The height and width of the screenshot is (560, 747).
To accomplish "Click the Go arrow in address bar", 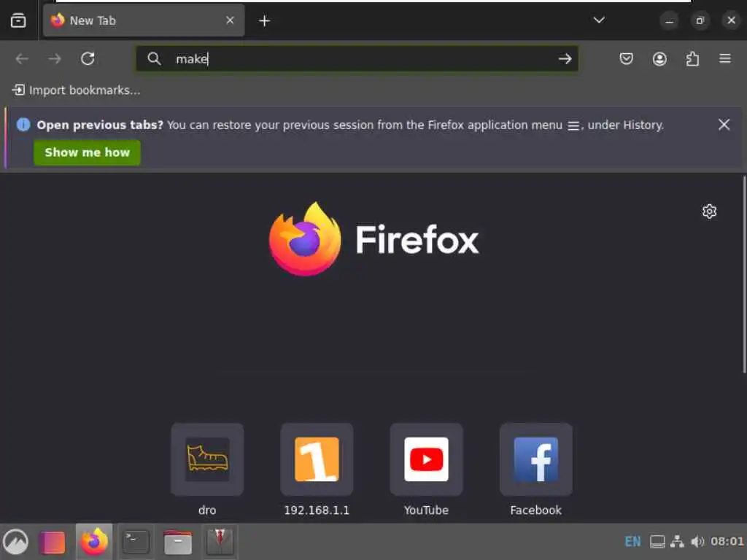I will click(565, 58).
